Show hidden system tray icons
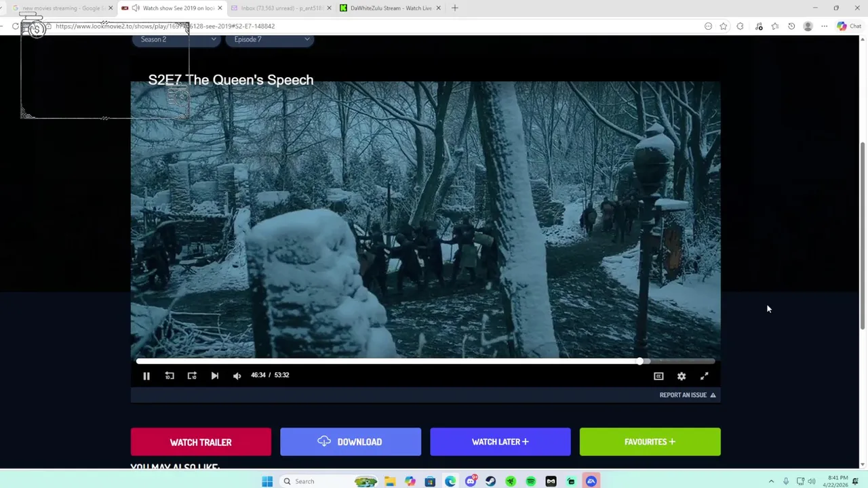The height and width of the screenshot is (488, 868). (x=771, y=481)
